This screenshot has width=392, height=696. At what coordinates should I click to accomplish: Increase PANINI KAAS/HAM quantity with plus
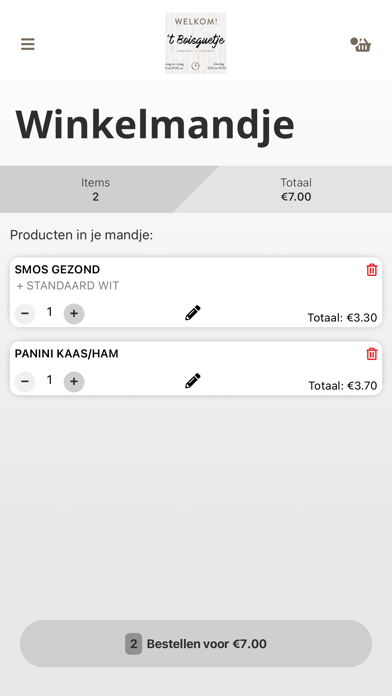(74, 381)
